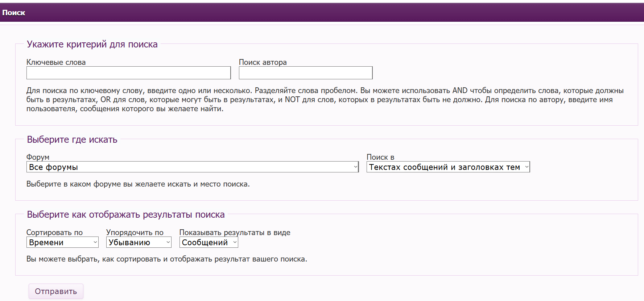This screenshot has height=301, width=644.
Task: Open the Форум dropdown showing Все форумы
Action: tap(192, 167)
